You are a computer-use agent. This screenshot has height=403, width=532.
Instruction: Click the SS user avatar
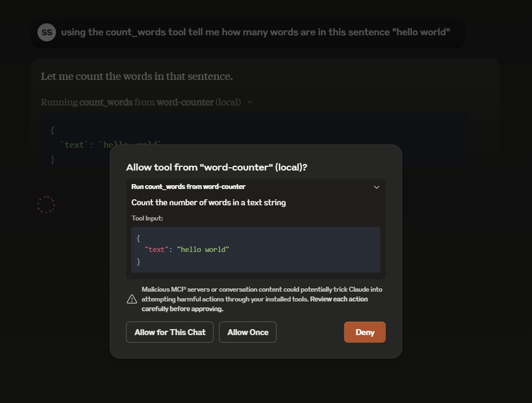pos(47,32)
